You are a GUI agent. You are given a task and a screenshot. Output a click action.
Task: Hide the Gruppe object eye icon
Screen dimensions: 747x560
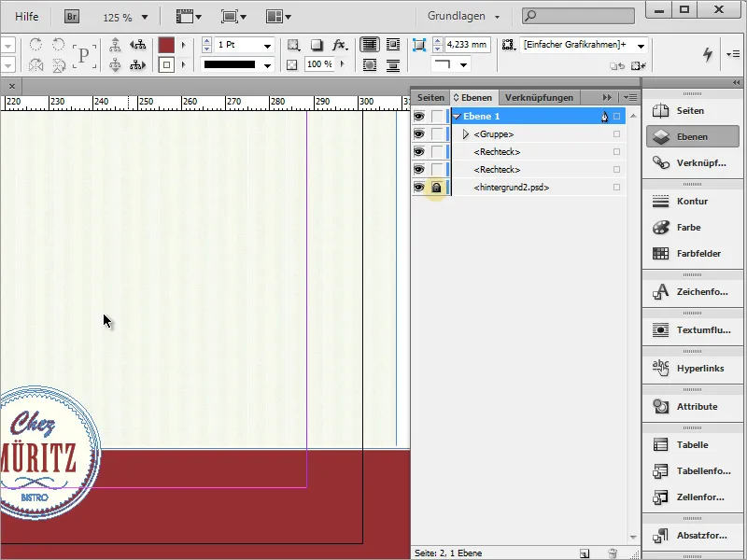(x=418, y=133)
